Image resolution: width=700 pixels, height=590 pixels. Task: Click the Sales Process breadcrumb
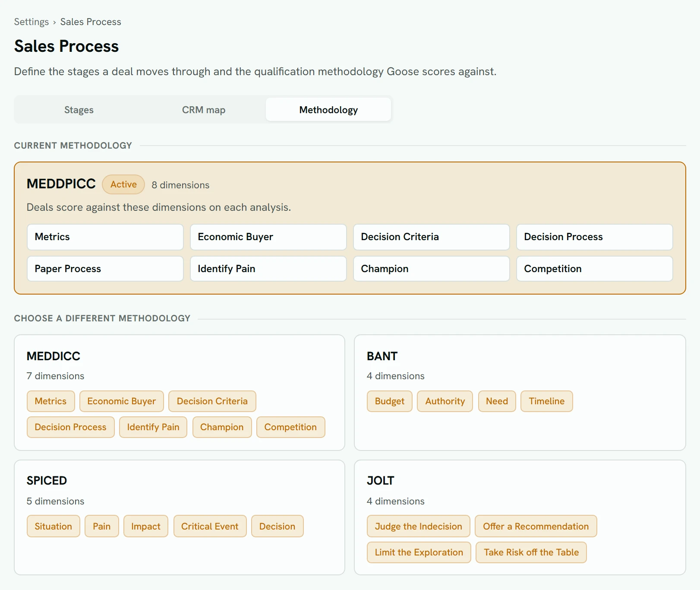(x=91, y=22)
